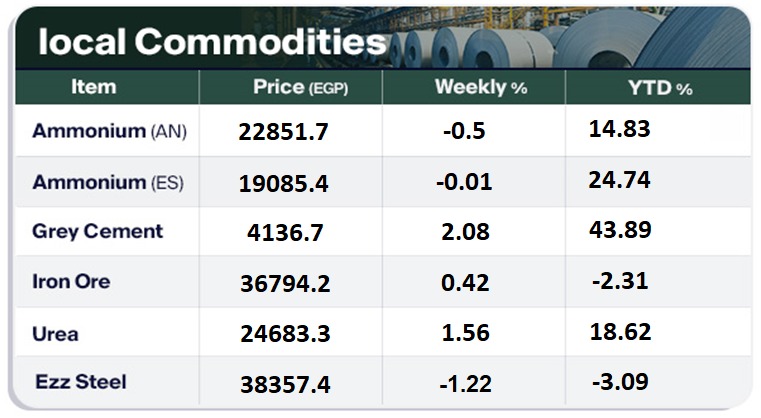This screenshot has width=761, height=418.
Task: Click the YTD value 43.89
Action: pyautogui.click(x=620, y=230)
